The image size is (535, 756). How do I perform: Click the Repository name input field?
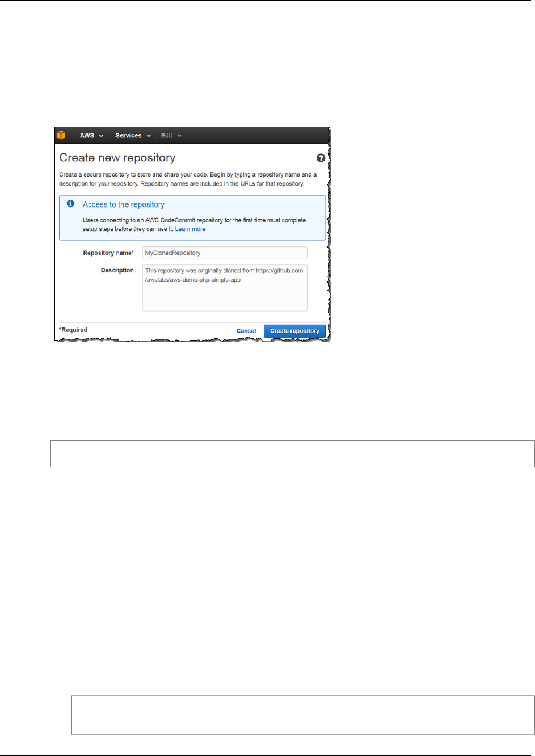click(225, 253)
